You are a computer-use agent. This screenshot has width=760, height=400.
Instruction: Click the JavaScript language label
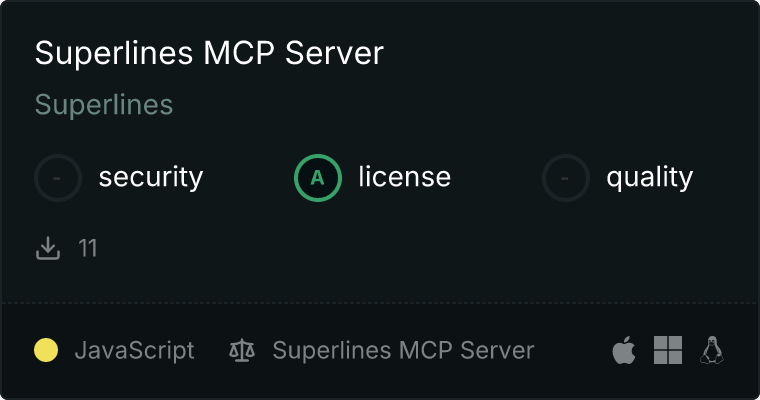pos(134,351)
